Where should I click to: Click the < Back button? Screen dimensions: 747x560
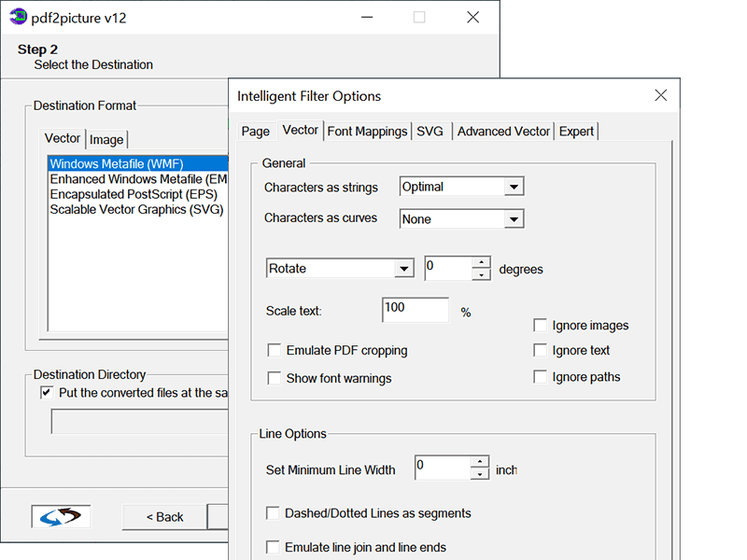[165, 517]
